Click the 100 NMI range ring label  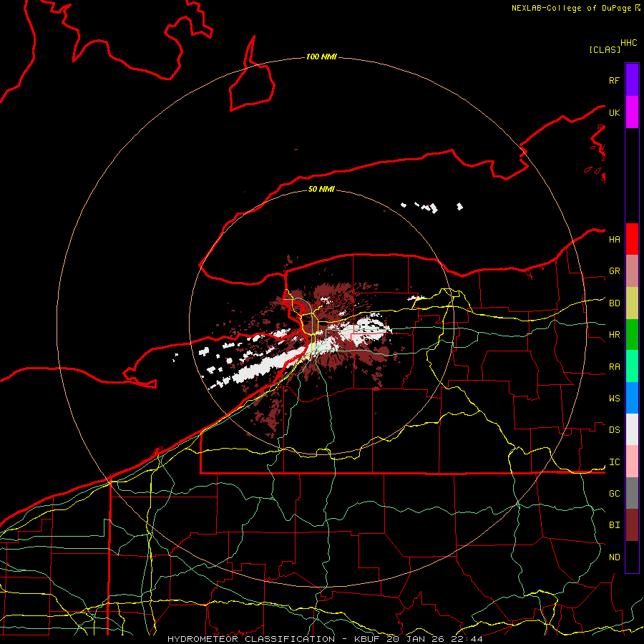321,57
